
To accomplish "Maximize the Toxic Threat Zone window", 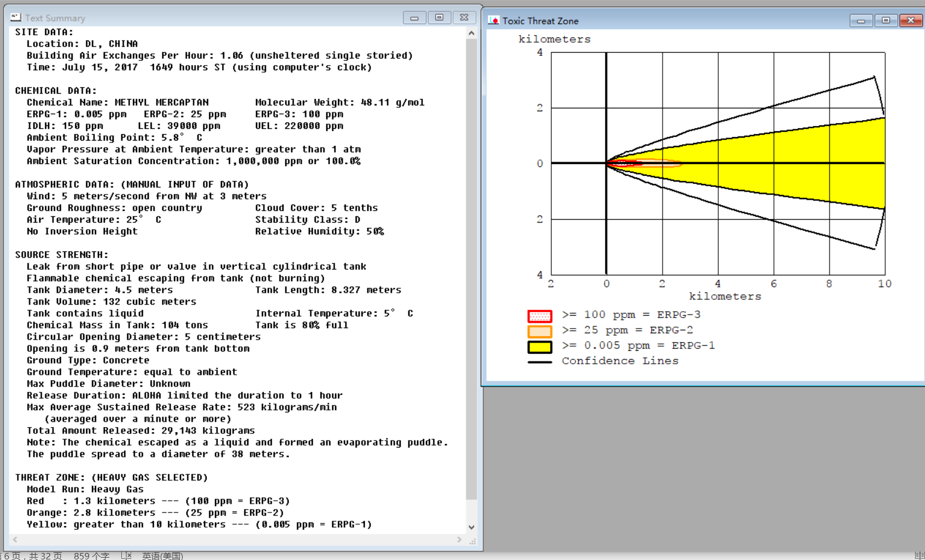I will pos(886,21).
